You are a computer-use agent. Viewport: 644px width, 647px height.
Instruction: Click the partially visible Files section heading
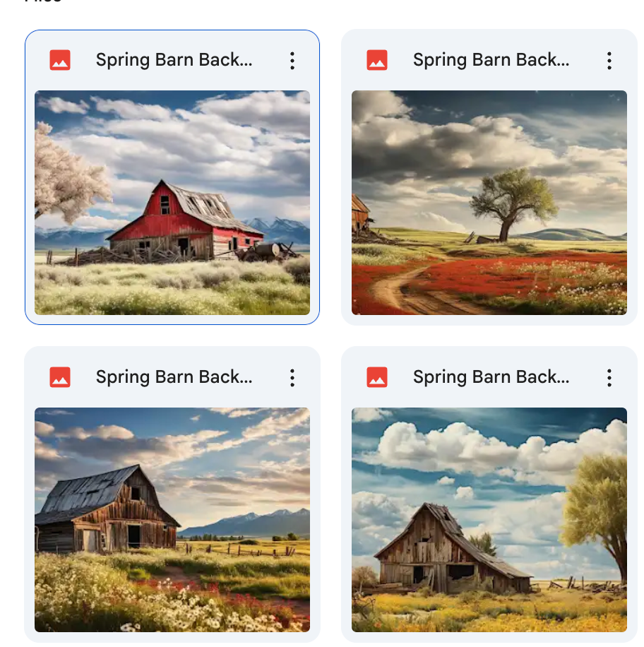[x=43, y=1]
